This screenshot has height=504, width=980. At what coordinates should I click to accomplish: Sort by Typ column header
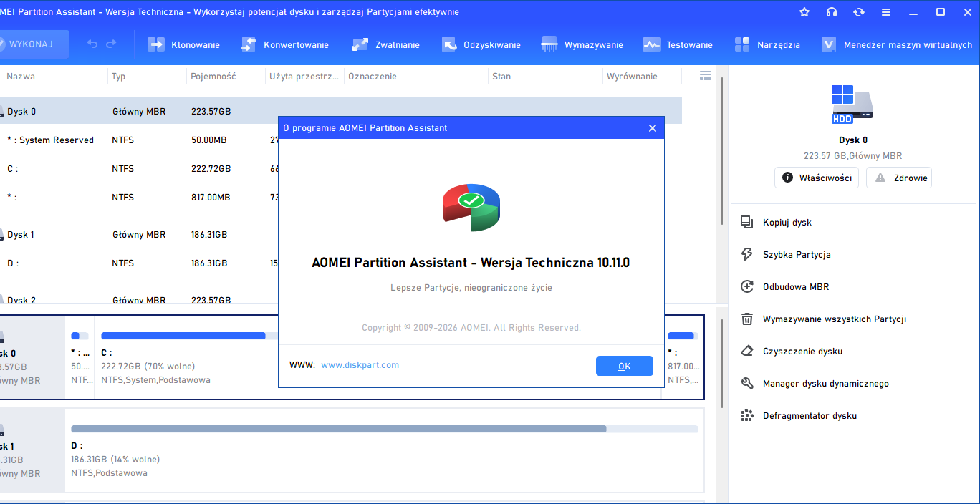coord(118,76)
